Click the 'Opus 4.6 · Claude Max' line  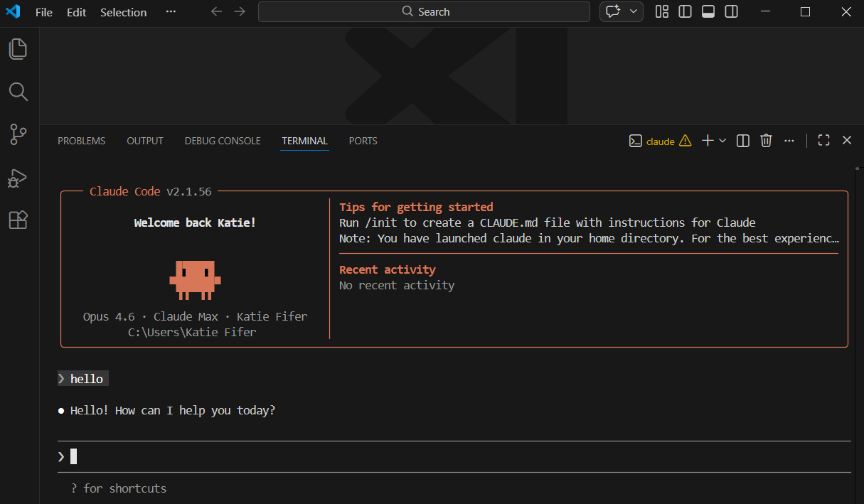[196, 316]
